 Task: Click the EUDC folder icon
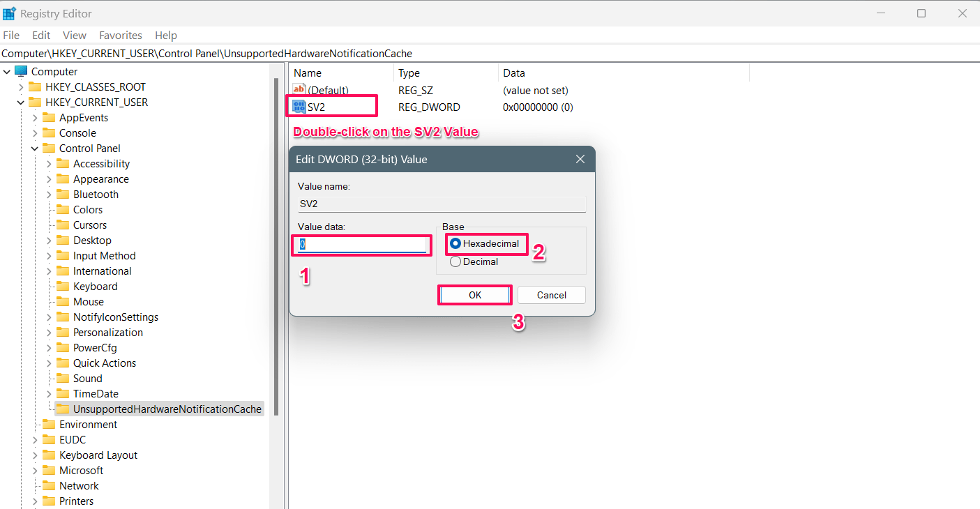[49, 440]
